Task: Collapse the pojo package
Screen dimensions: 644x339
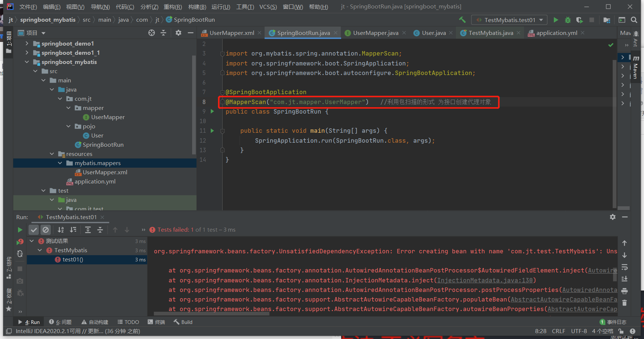Action: click(68, 126)
